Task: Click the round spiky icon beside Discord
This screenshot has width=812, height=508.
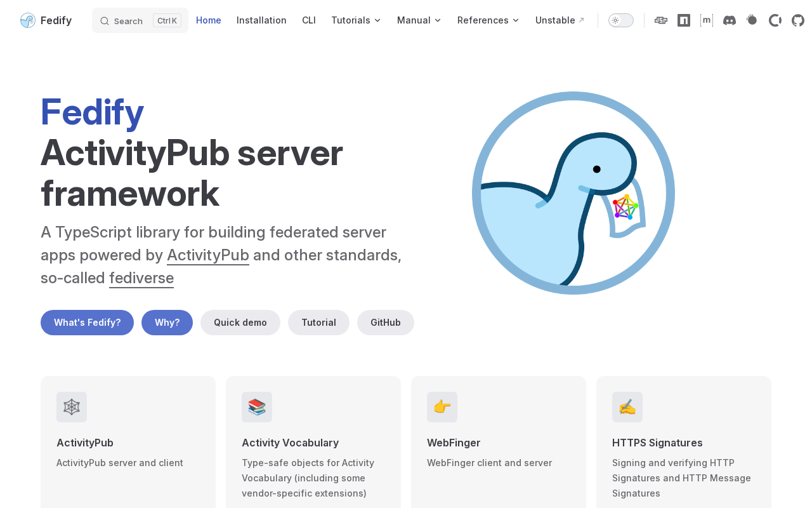Action: [x=752, y=20]
